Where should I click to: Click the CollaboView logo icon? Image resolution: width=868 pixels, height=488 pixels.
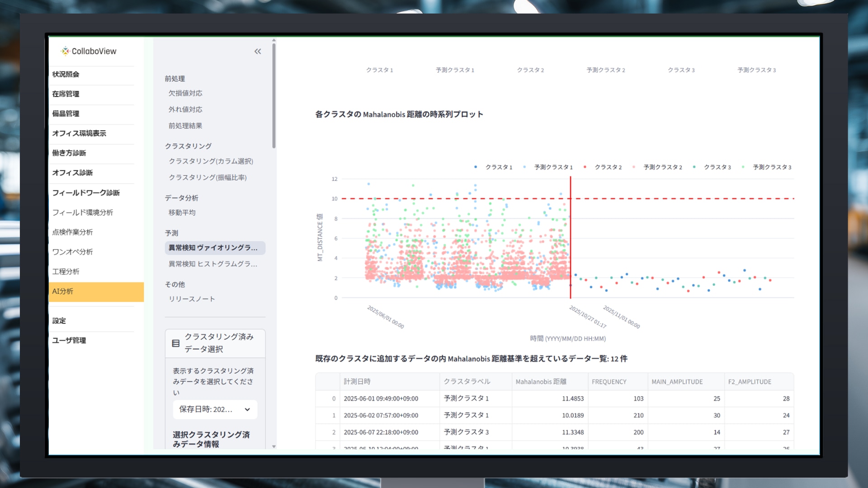pos(66,51)
